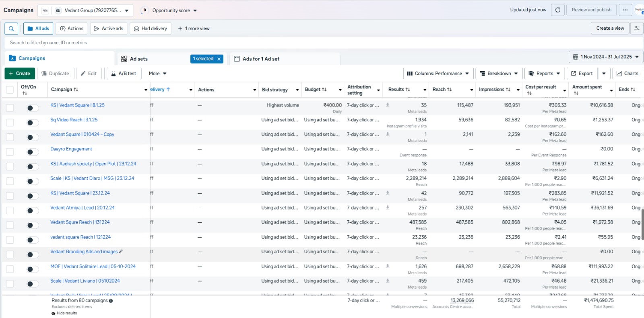Screen dimensions: 644x318
Task: Check the box for Vedant Squre Reach 131224
Action: (10, 225)
